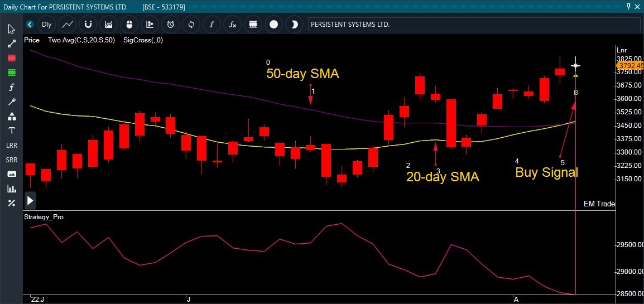Click the 50-day SMA annotation text
Viewport: 644px width, 304px height.
pyautogui.click(x=302, y=74)
